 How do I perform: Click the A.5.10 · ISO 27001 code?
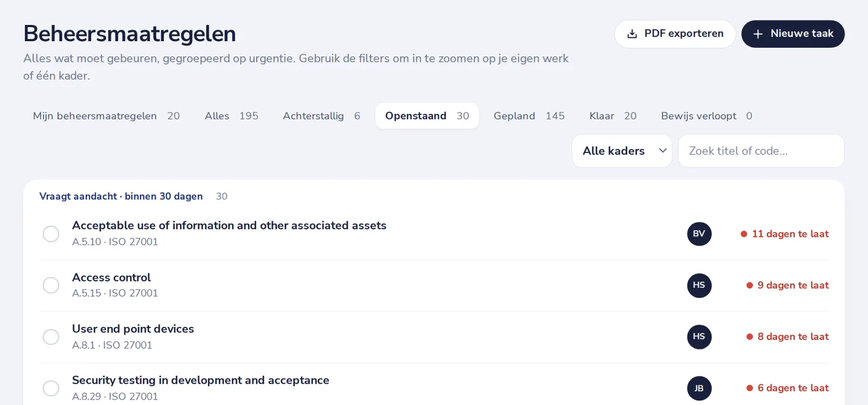coord(115,242)
